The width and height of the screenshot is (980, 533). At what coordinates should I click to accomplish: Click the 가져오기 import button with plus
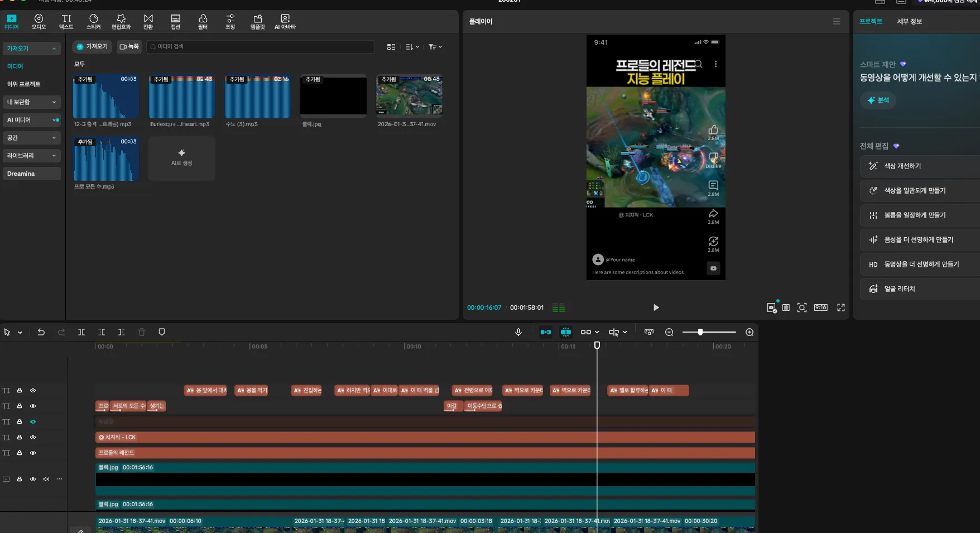point(92,47)
